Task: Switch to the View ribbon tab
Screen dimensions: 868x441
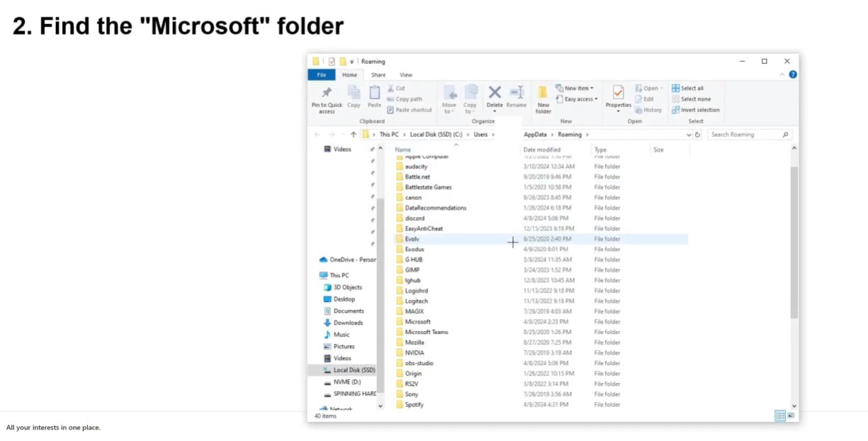Action: (x=406, y=74)
